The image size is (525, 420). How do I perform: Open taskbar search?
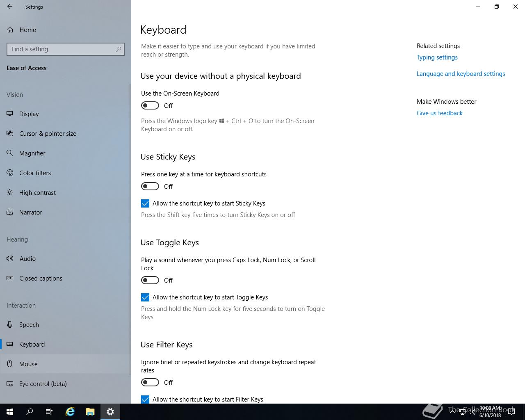30,412
